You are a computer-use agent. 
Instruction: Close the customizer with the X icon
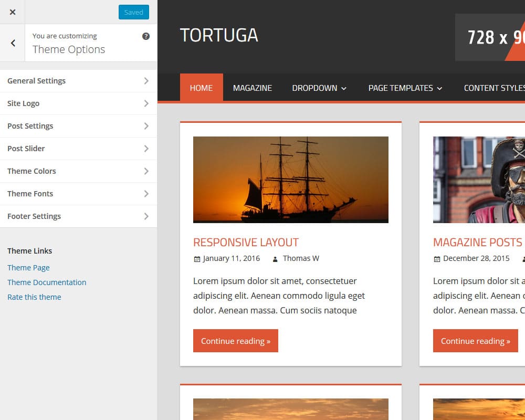click(x=13, y=12)
